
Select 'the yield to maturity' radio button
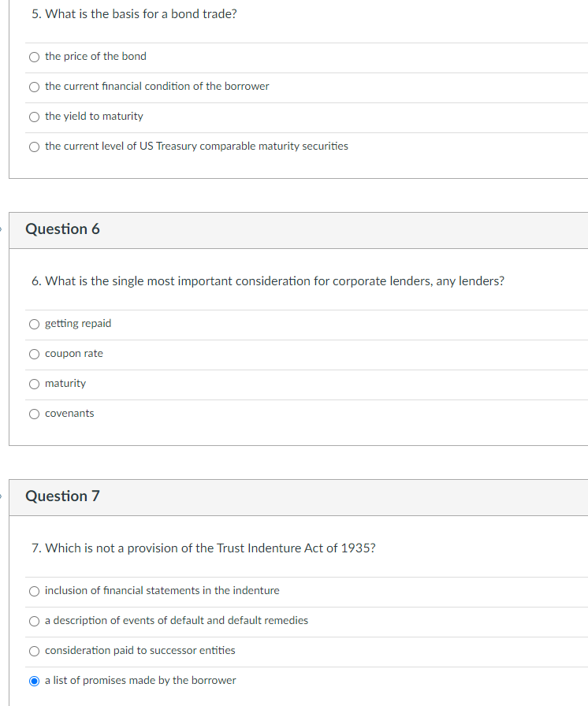tap(35, 117)
